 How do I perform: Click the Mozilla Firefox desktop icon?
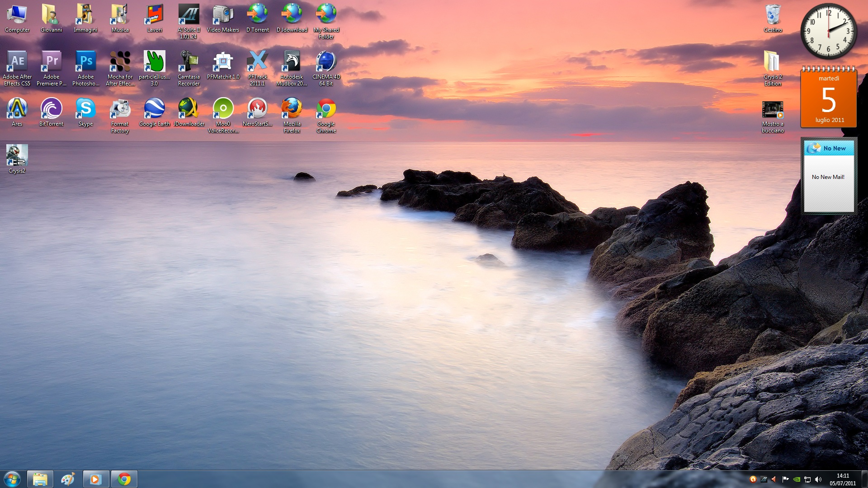(292, 109)
